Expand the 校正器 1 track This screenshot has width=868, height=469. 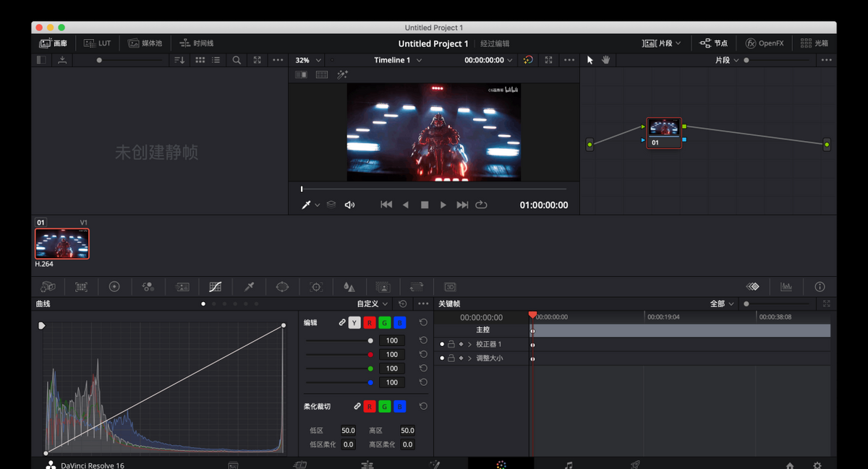pyautogui.click(x=469, y=345)
